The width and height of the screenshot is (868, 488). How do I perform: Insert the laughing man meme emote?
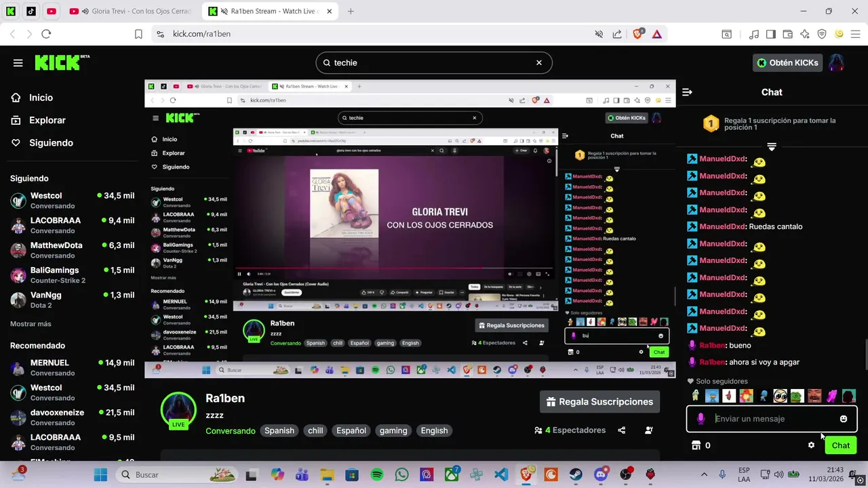coord(814,396)
